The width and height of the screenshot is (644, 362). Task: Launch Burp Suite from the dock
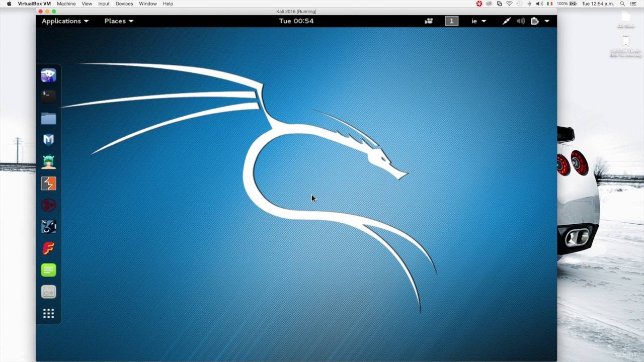coord(48,184)
